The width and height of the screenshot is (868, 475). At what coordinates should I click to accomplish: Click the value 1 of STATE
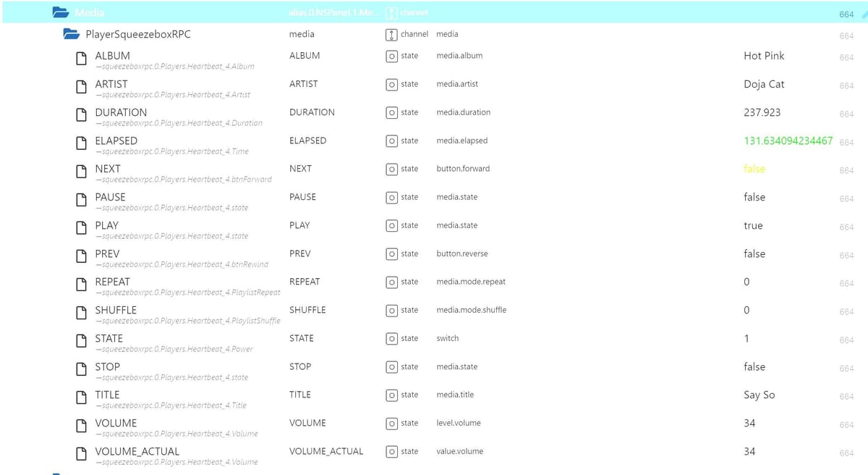746,338
